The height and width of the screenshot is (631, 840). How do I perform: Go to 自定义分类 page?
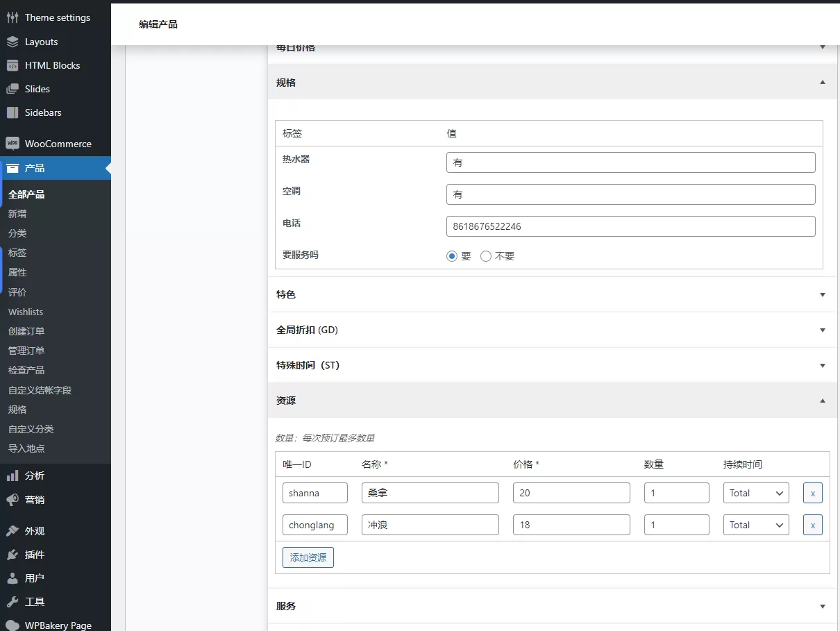[31, 429]
